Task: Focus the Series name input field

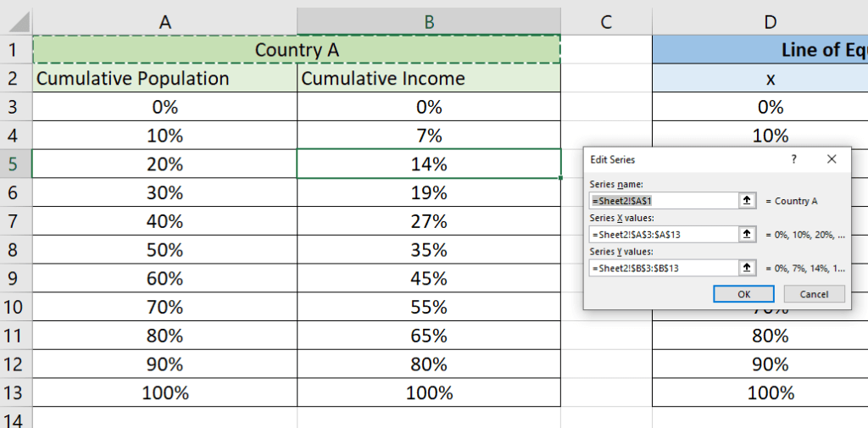Action: pos(665,201)
